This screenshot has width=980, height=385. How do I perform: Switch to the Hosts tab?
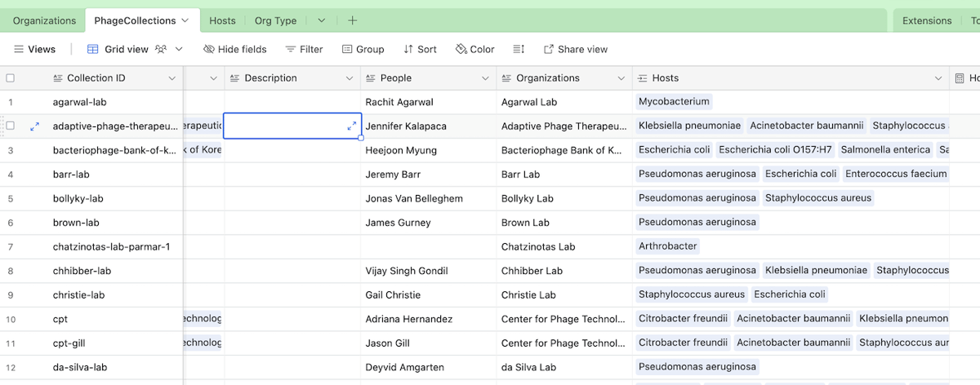click(x=222, y=20)
